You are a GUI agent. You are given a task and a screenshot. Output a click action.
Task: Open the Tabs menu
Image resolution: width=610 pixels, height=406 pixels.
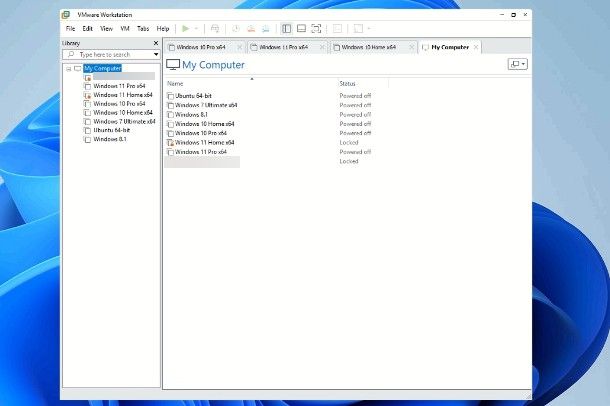click(143, 29)
